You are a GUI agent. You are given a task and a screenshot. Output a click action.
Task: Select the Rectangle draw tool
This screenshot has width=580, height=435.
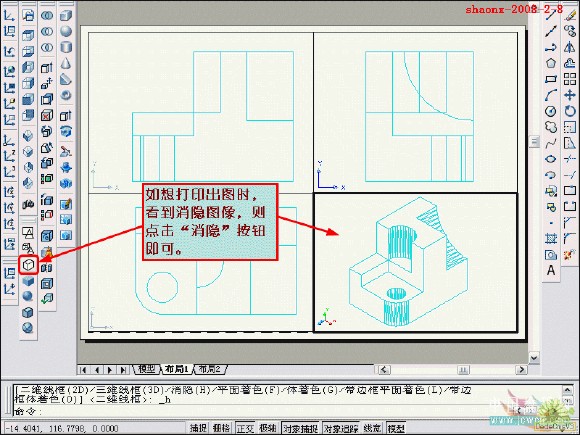[x=551, y=79]
